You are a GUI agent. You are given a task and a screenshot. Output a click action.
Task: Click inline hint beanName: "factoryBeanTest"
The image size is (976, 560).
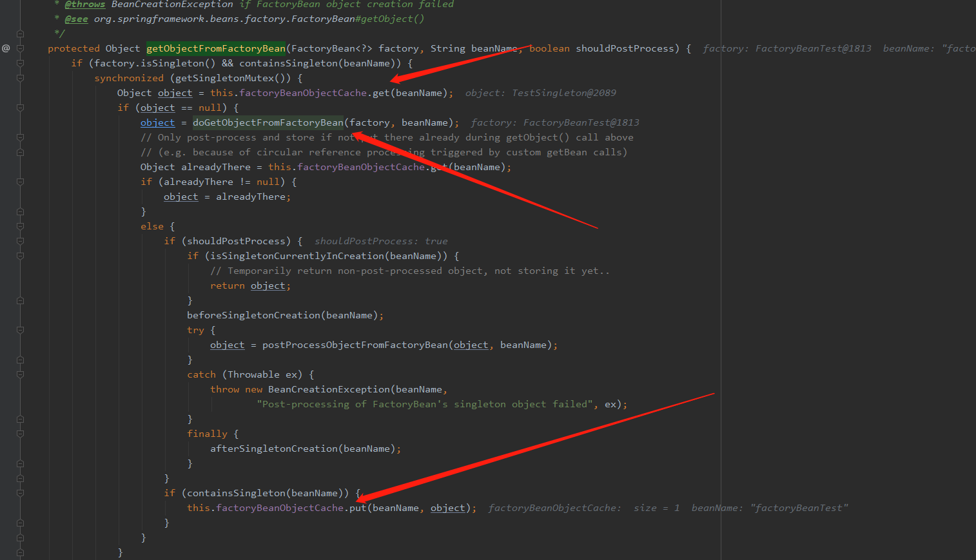coord(770,508)
